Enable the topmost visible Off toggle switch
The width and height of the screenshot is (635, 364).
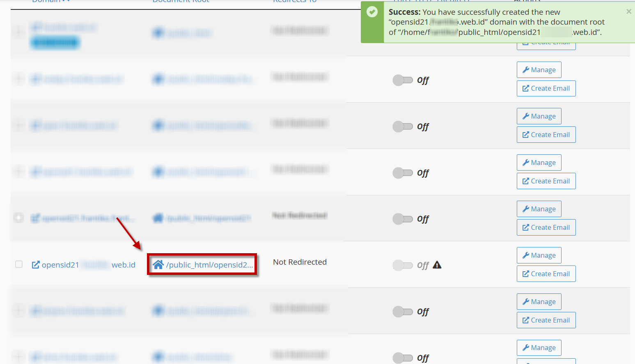pos(403,80)
